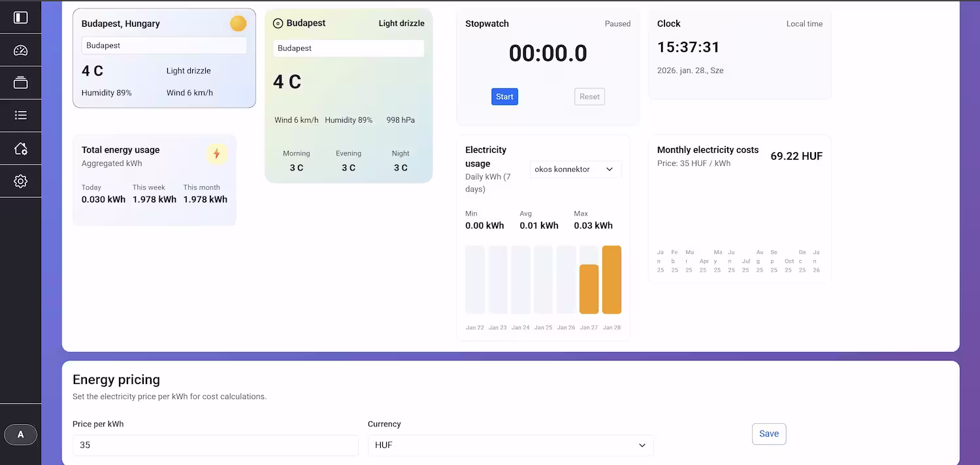The height and width of the screenshot is (465, 980).
Task: Start the stopwatch
Action: tap(504, 97)
